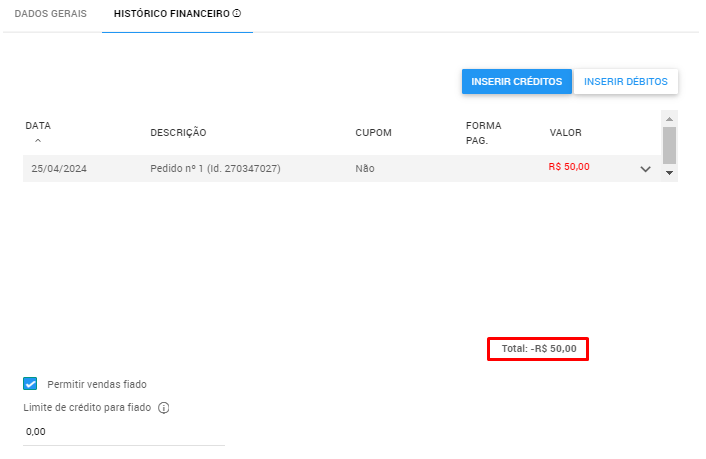Click the red R$ 50,00 row value
Viewport: 706px width, 459px height.
coord(569,167)
